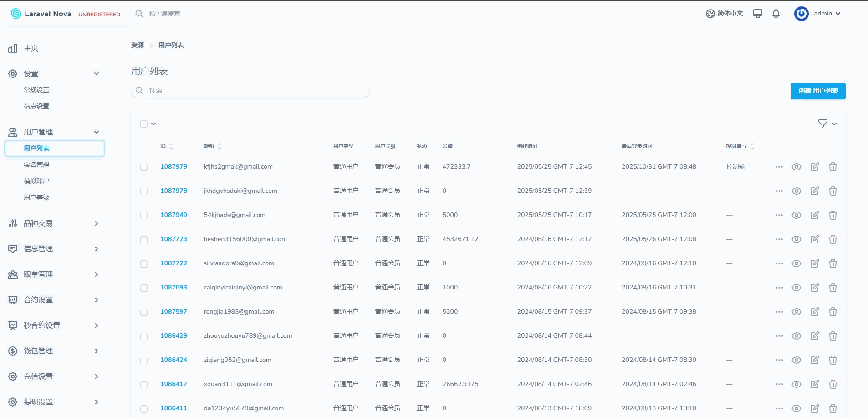
Task: Click trash icon for user 1087693
Action: [x=833, y=288]
